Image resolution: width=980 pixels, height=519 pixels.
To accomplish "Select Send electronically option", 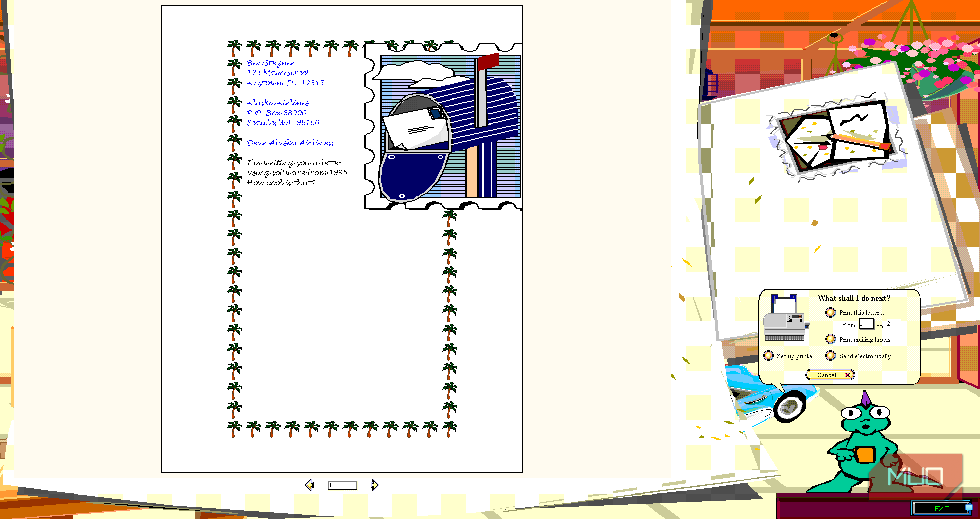I will (x=831, y=356).
